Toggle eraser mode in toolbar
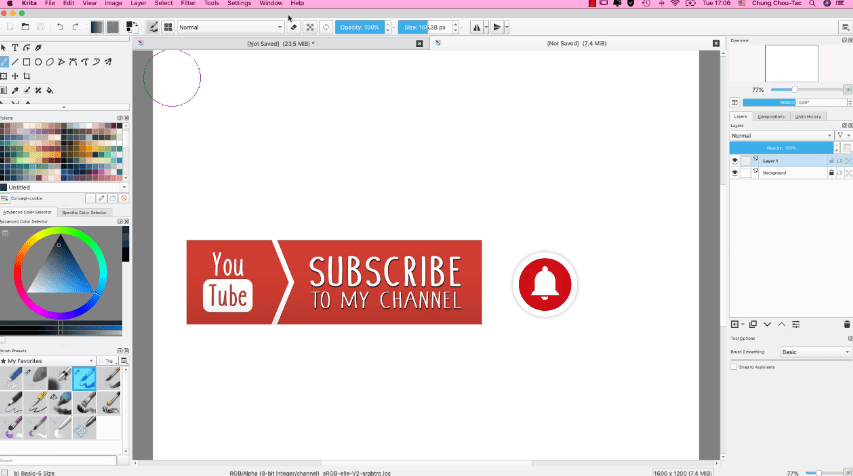 (x=294, y=27)
